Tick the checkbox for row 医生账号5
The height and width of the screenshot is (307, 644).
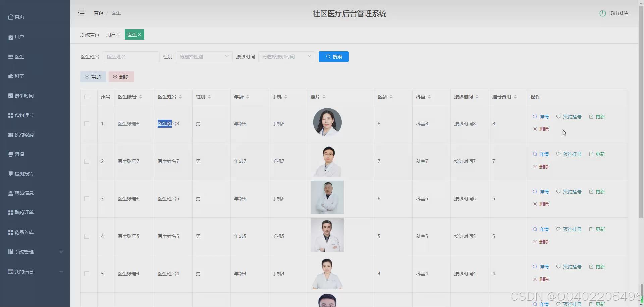pyautogui.click(x=87, y=236)
